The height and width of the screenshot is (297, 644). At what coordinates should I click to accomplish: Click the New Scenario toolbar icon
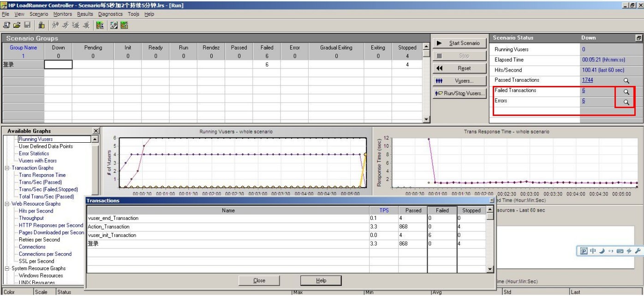pos(7,24)
